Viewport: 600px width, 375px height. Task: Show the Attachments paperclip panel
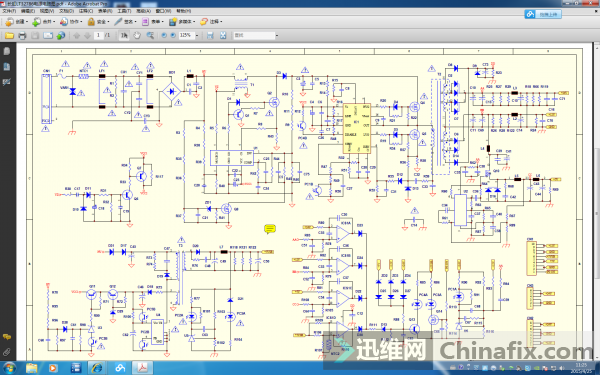coord(7,352)
